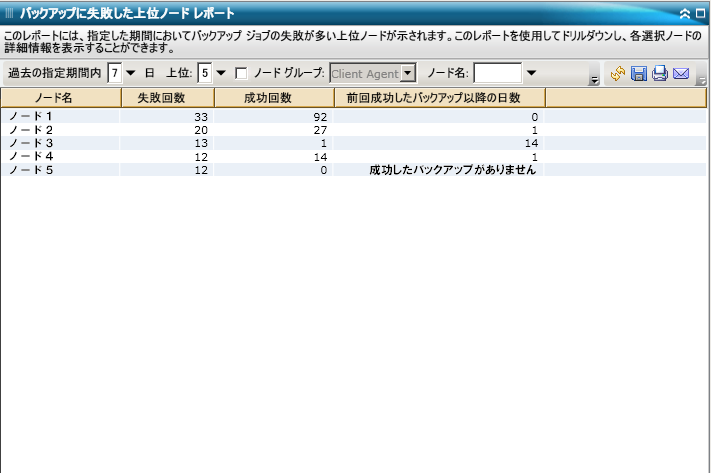Image resolution: width=711 pixels, height=473 pixels.
Task: Click the print report icon
Action: click(x=660, y=73)
